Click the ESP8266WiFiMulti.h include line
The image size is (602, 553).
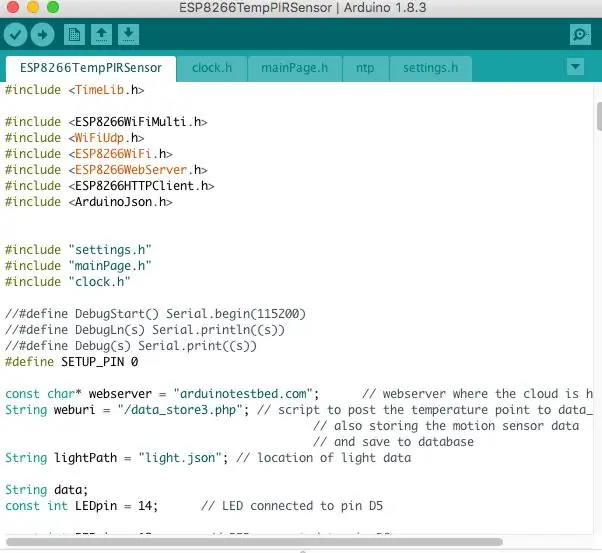tap(106, 122)
